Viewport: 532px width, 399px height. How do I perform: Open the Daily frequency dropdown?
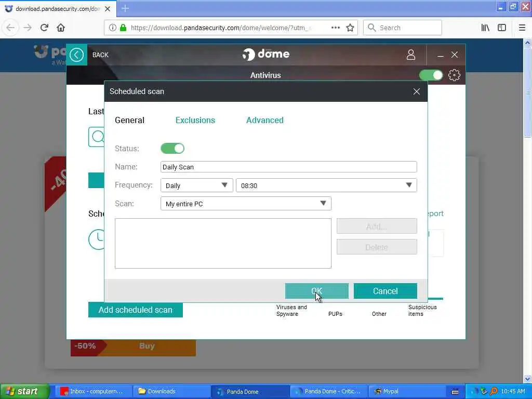tap(197, 185)
